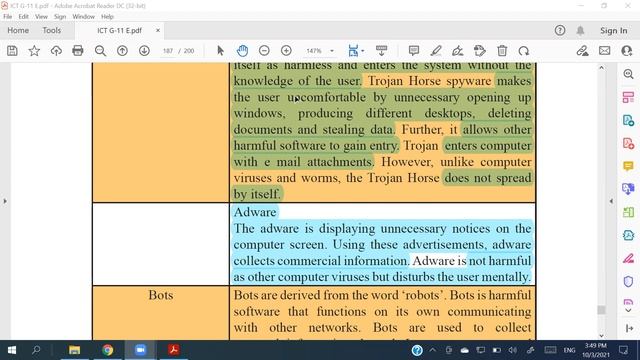Go to next page arrow
640x360 pixels.
tap(144, 51)
